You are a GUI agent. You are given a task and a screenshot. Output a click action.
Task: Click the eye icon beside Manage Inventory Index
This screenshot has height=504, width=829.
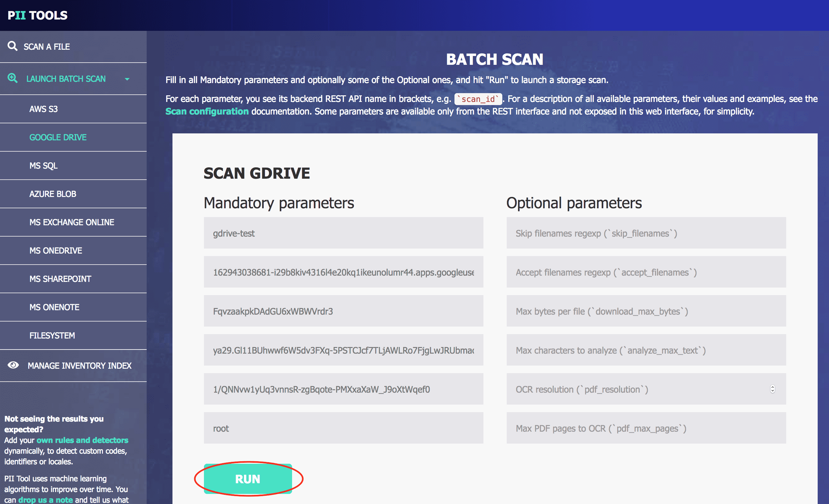pyautogui.click(x=13, y=365)
